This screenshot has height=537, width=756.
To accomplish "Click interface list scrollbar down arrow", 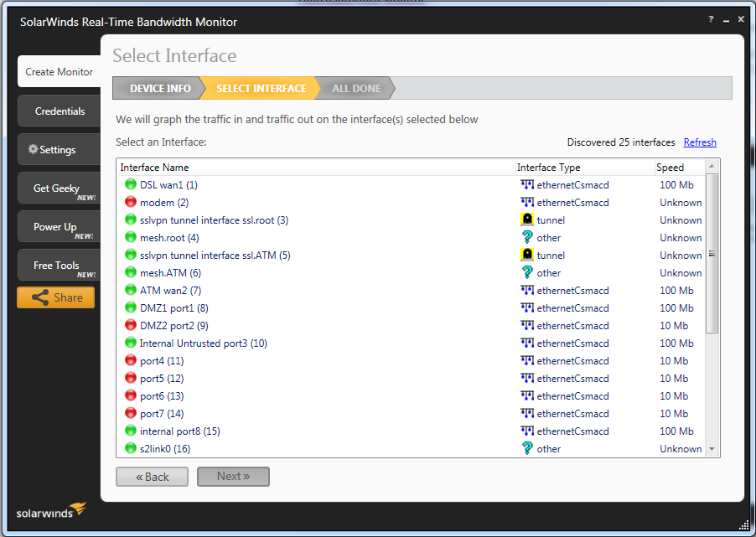I will click(x=712, y=449).
